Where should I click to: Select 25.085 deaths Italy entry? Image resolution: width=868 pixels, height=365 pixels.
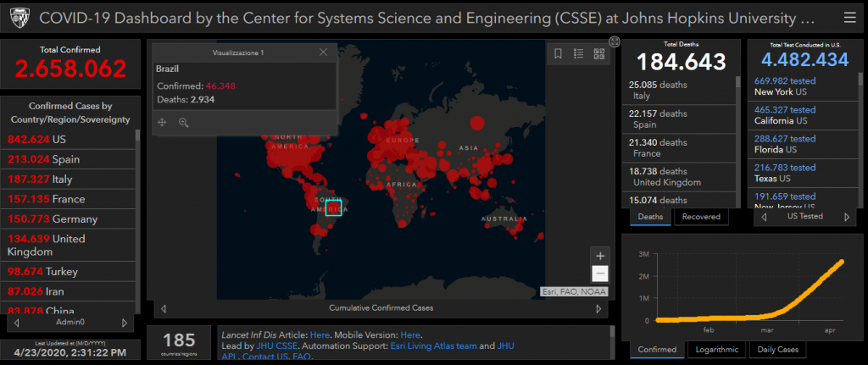tap(679, 90)
